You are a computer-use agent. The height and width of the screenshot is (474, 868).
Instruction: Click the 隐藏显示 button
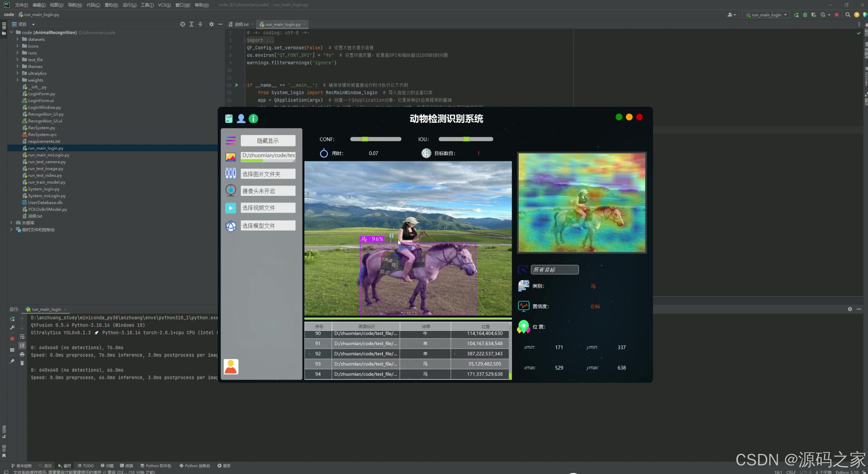tap(268, 141)
